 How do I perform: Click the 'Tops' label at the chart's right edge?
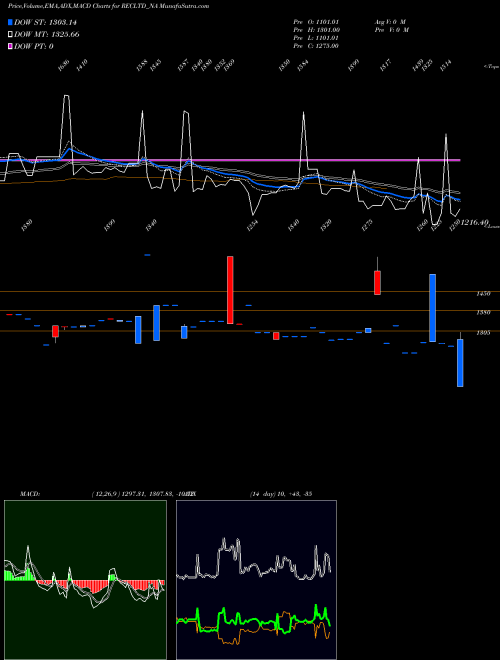(491, 67)
